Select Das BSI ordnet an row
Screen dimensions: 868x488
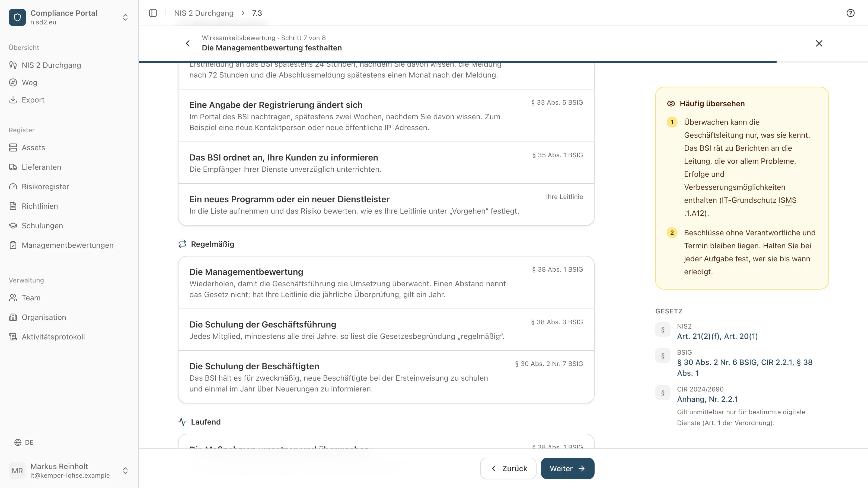[x=386, y=163]
